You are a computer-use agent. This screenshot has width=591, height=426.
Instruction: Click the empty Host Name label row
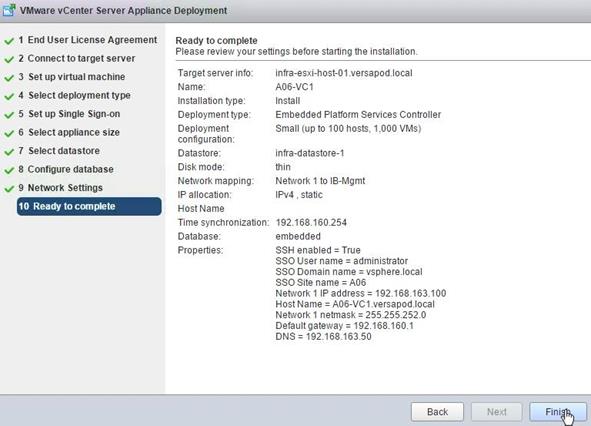pyautogui.click(x=201, y=208)
